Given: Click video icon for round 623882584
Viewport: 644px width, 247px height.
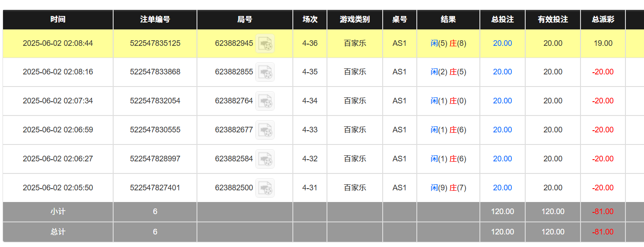Looking at the screenshot, I should tap(265, 159).
